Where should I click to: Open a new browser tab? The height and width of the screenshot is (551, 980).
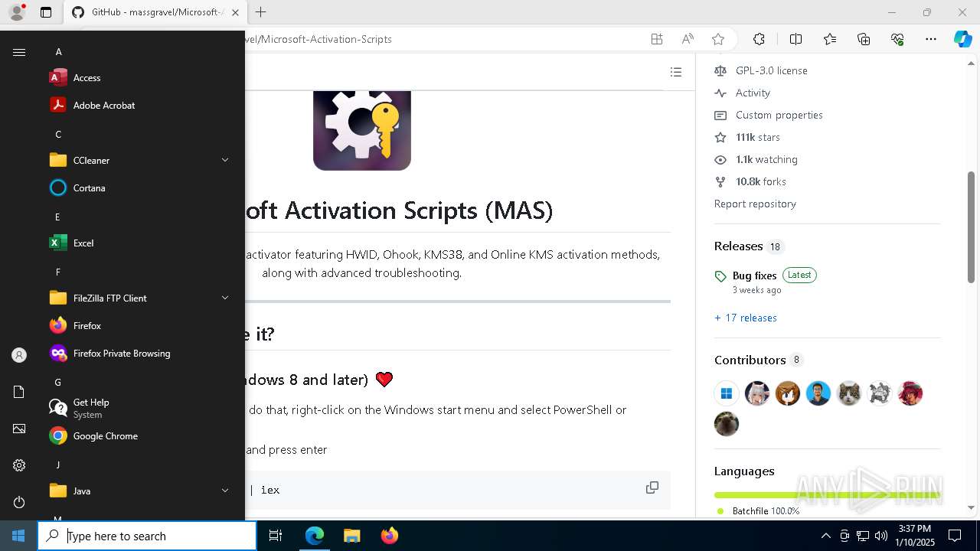click(260, 12)
